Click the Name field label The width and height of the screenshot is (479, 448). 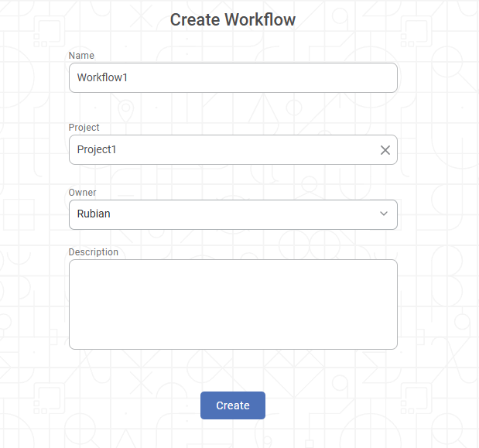point(81,56)
